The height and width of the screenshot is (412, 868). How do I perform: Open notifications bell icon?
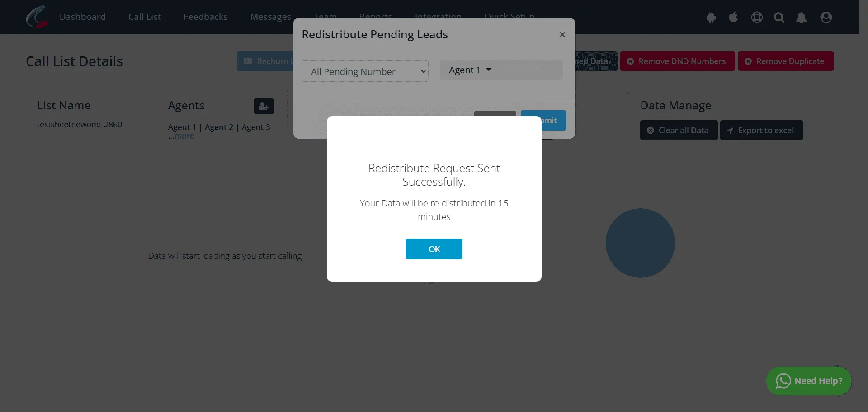pos(801,17)
